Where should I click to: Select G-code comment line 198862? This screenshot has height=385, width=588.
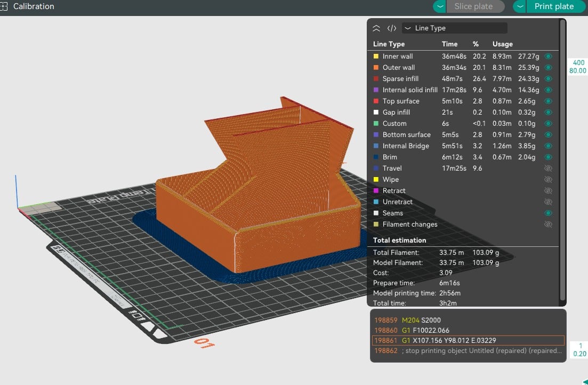tap(468, 350)
